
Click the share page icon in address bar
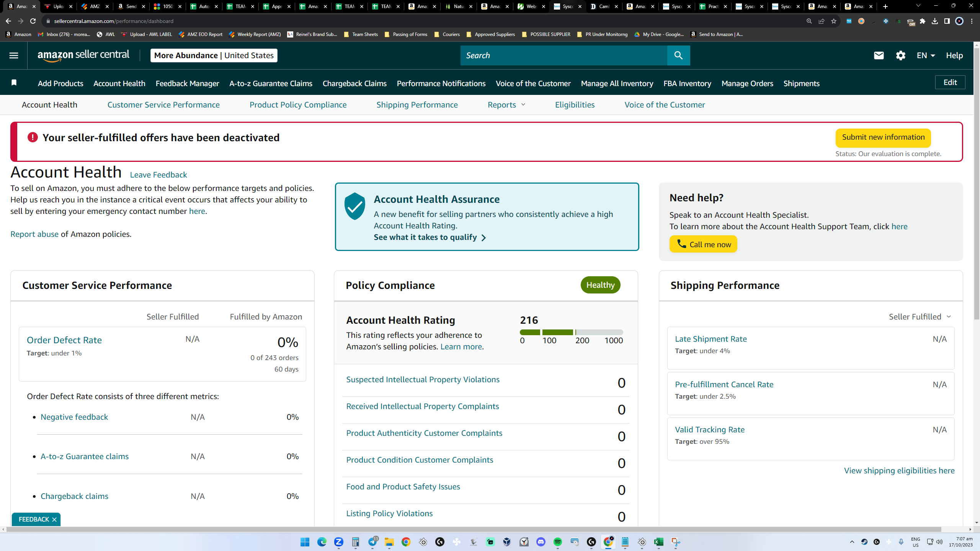822,21
